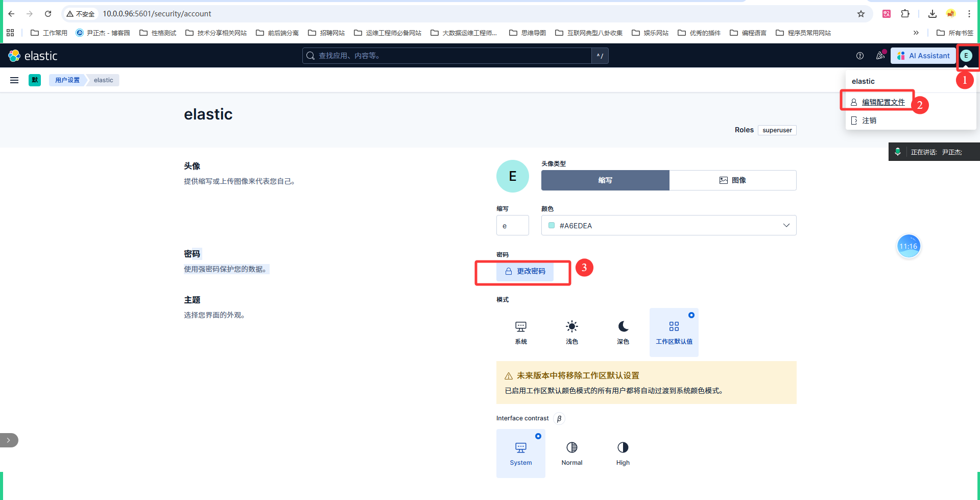Select Normal interface contrast
This screenshot has height=500, width=980.
[572, 454]
